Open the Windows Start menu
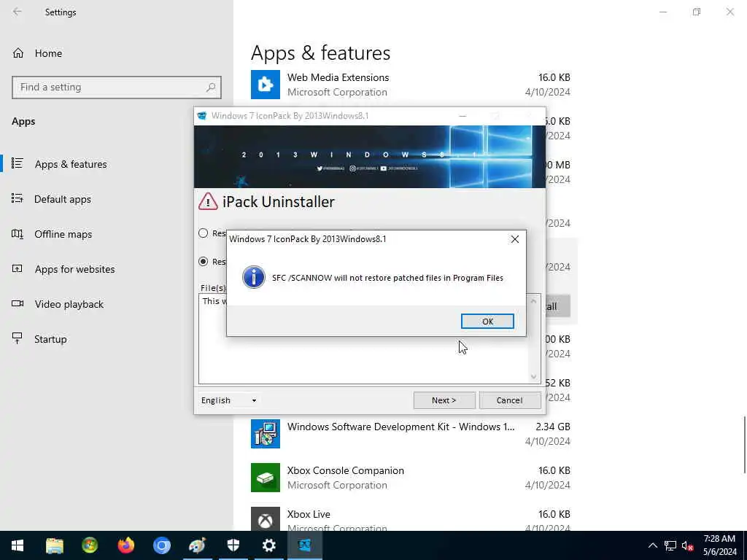The width and height of the screenshot is (747, 560). [x=18, y=545]
